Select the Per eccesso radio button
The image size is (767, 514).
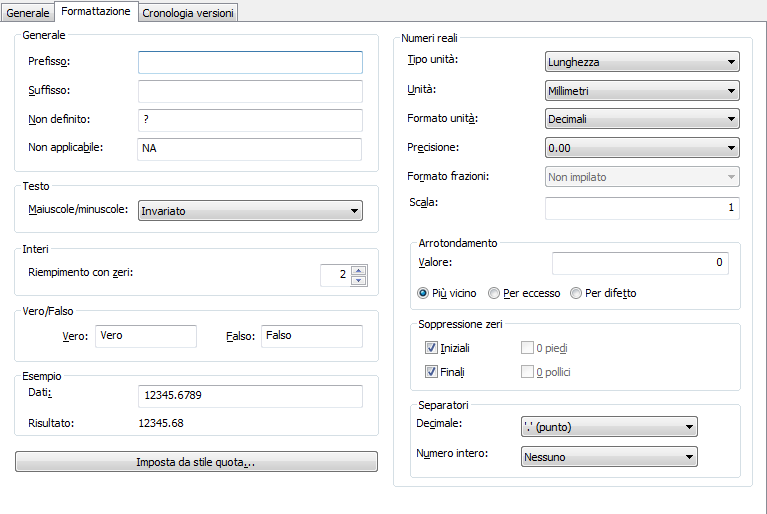tap(495, 294)
